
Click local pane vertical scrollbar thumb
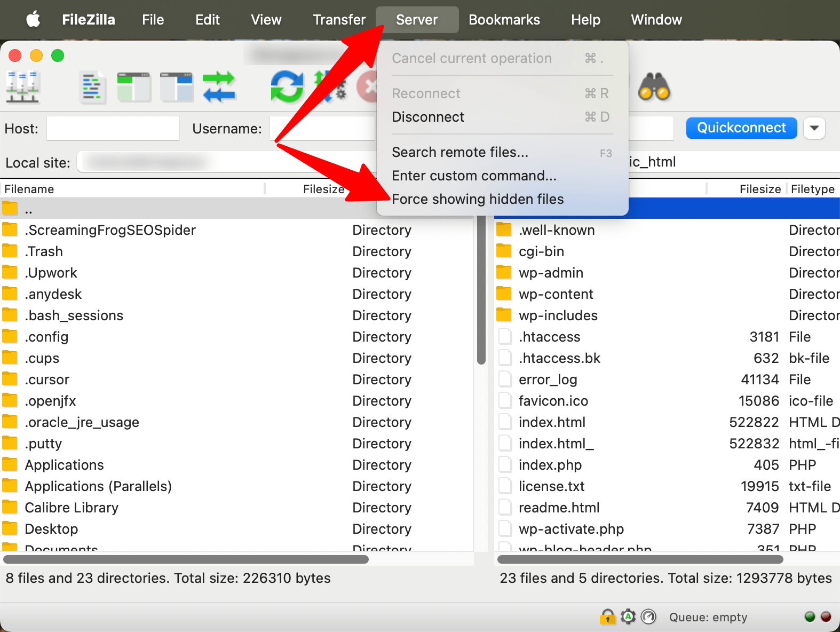pos(481,290)
